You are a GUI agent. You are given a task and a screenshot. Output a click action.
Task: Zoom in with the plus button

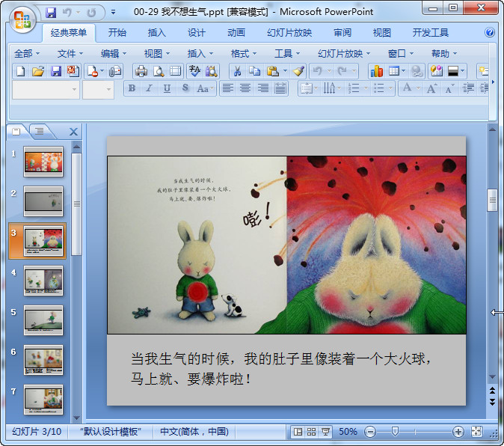(x=458, y=432)
